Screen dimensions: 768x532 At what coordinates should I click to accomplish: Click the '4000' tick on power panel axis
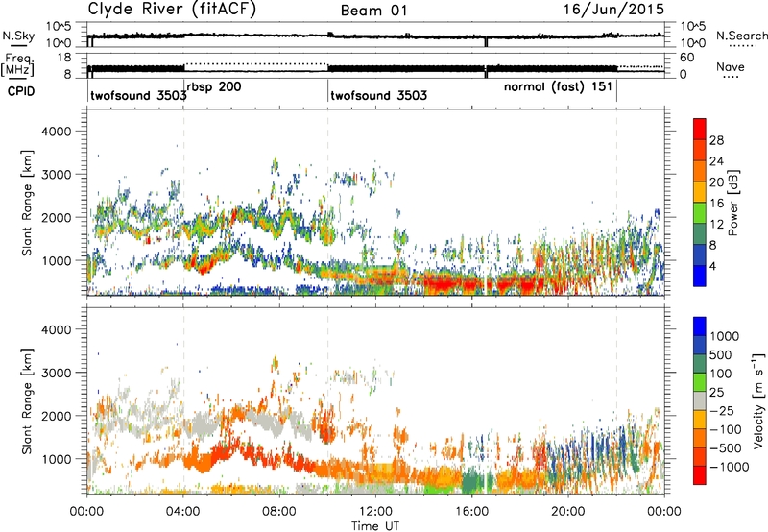[x=56, y=132]
